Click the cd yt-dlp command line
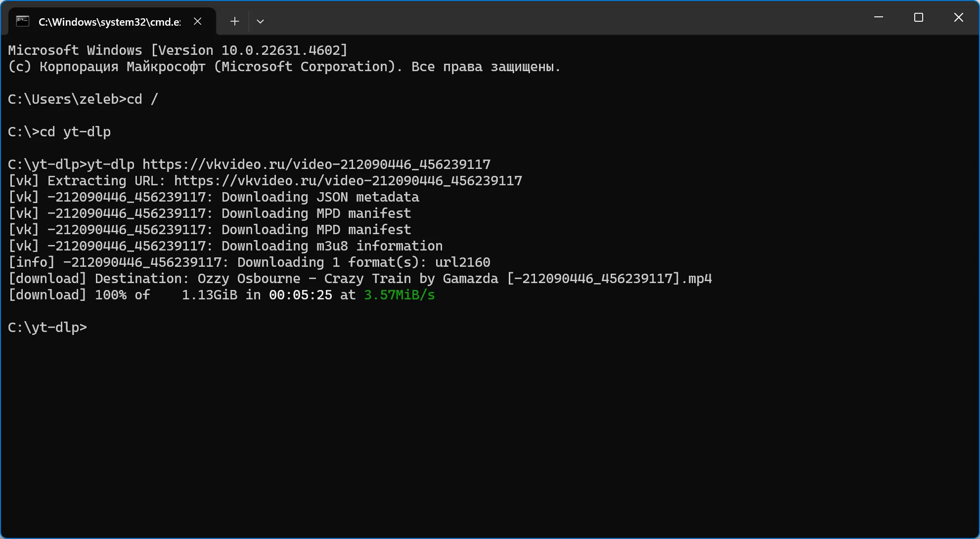980x539 pixels. pos(59,131)
